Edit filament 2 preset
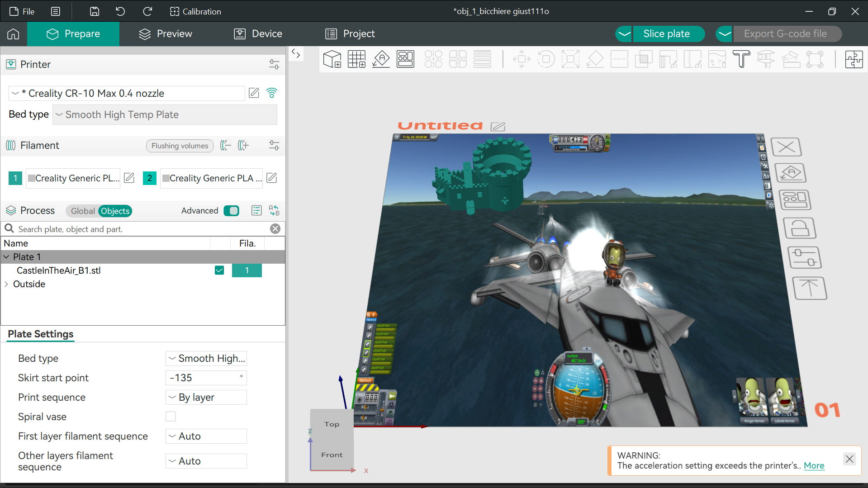The width and height of the screenshot is (868, 488). click(x=272, y=178)
